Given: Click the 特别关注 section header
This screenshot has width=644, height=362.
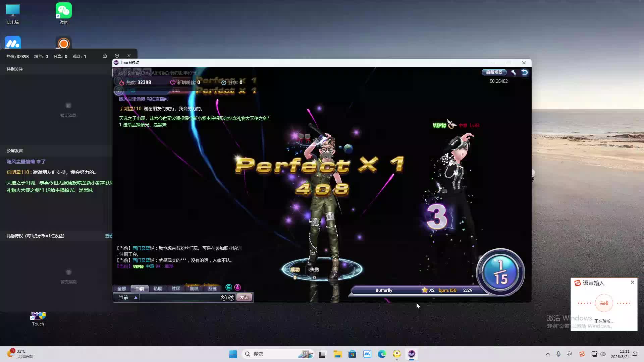Looking at the screenshot, I should coord(15,69).
